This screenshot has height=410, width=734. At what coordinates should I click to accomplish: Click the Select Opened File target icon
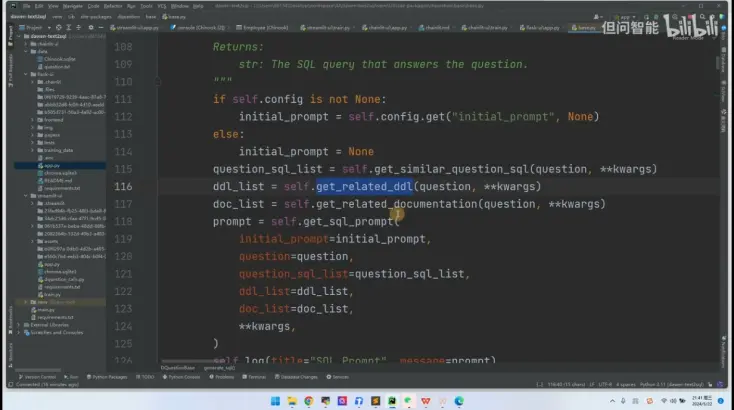(x=59, y=28)
